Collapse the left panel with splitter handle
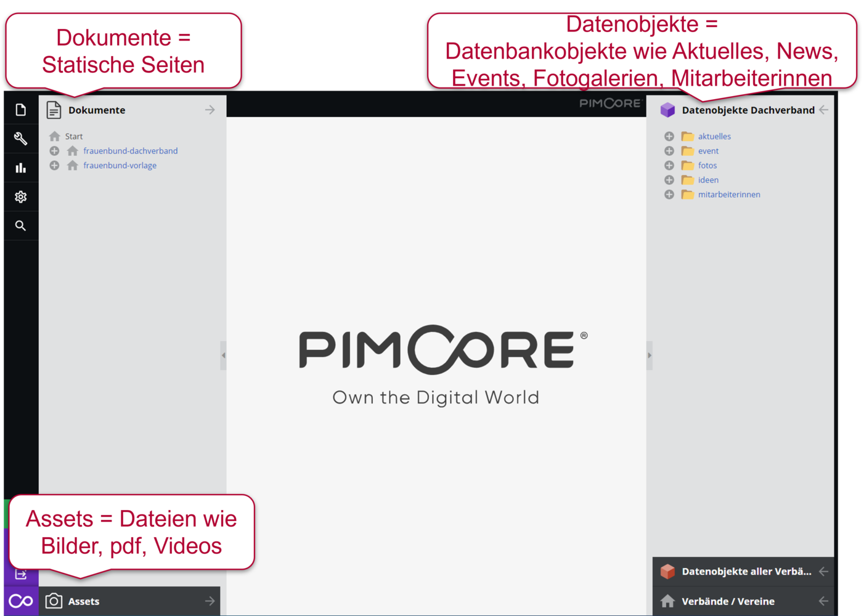The image size is (864, 616). [223, 355]
